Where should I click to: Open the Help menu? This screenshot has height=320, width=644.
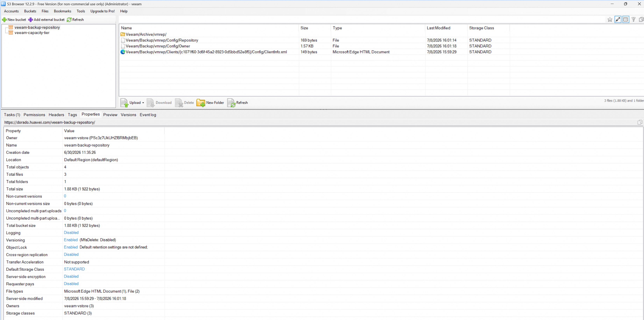(x=124, y=11)
